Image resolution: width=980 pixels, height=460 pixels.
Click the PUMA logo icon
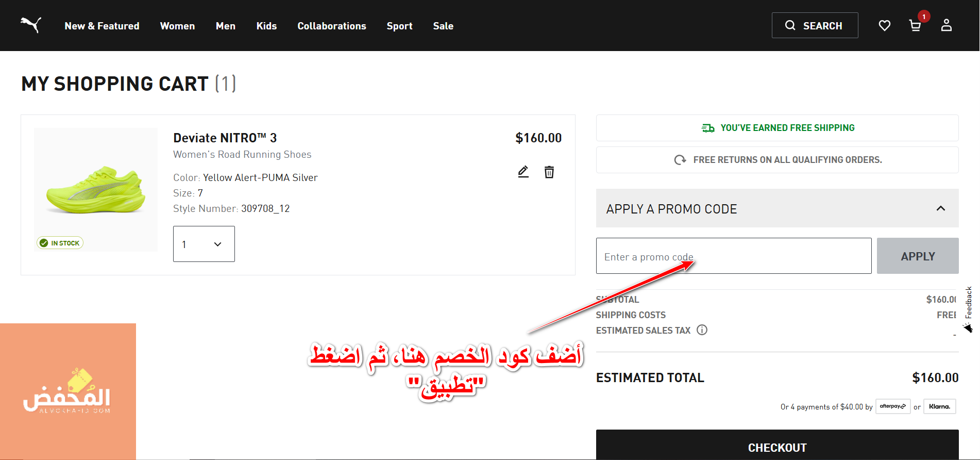[31, 25]
